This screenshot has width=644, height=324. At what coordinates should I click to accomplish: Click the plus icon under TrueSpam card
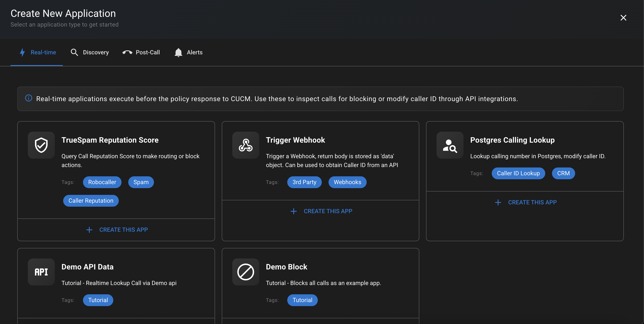[x=89, y=230]
